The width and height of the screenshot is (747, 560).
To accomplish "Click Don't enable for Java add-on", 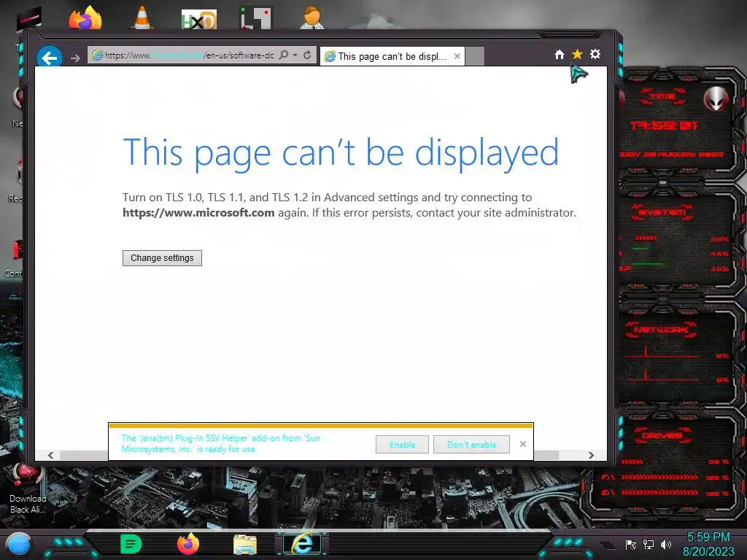I will (x=472, y=445).
